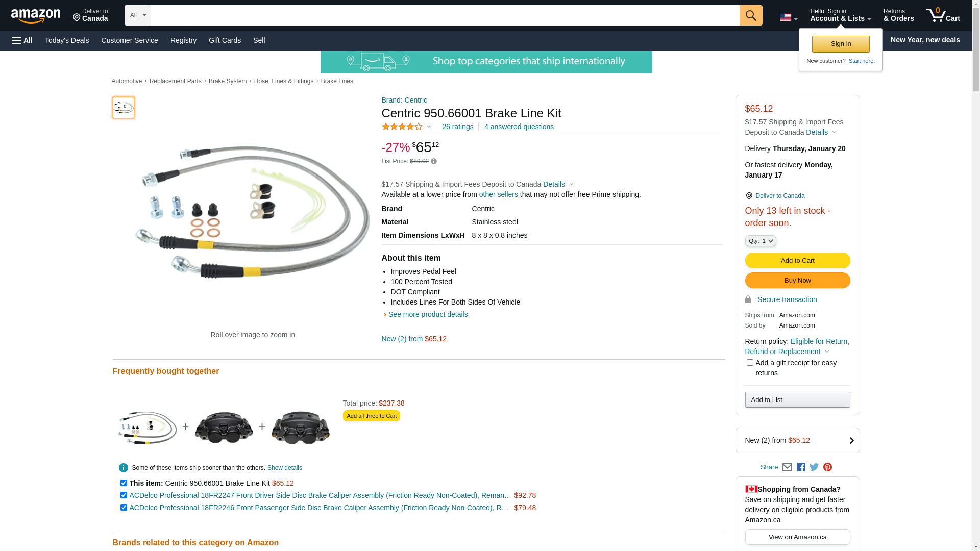Open the shopping cart icon
Image resolution: width=980 pixels, height=551 pixels.
click(x=942, y=15)
